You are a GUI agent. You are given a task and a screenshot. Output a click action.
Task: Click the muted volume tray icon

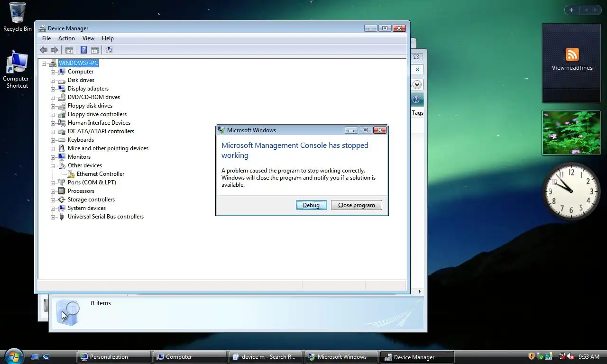click(571, 356)
